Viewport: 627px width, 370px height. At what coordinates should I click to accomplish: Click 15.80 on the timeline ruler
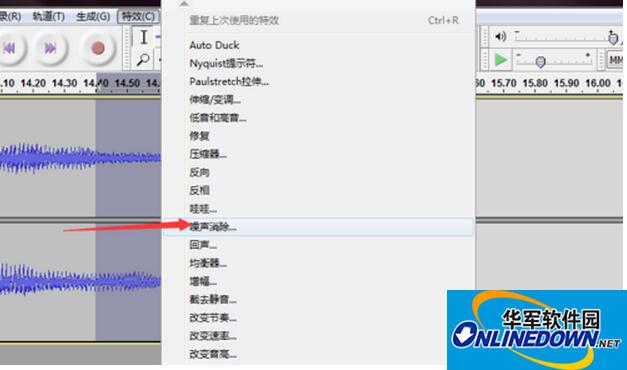[x=535, y=83]
